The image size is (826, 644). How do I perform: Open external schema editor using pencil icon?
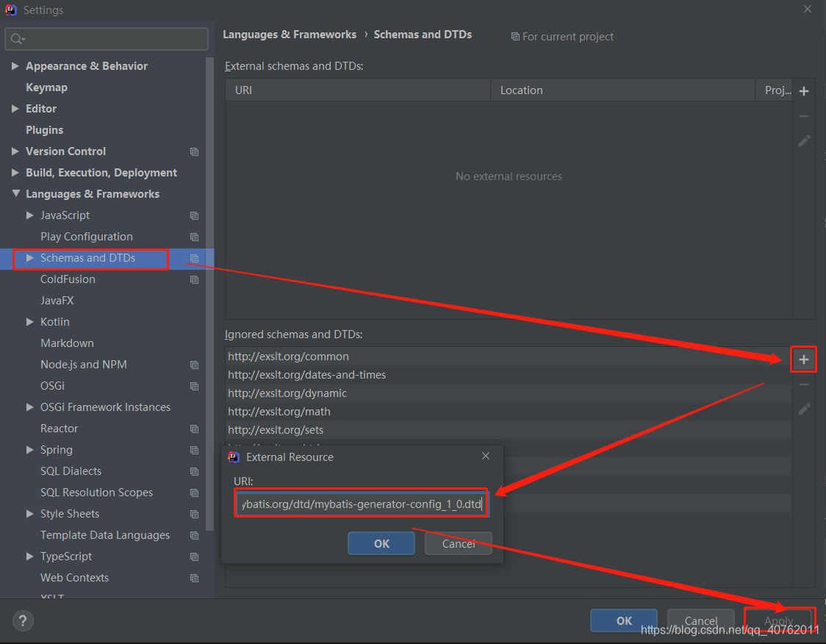click(803, 140)
